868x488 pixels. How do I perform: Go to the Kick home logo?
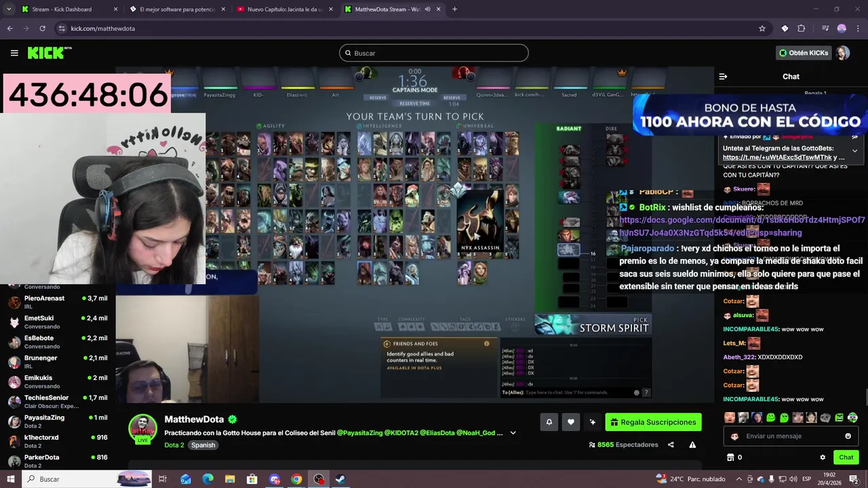click(50, 53)
